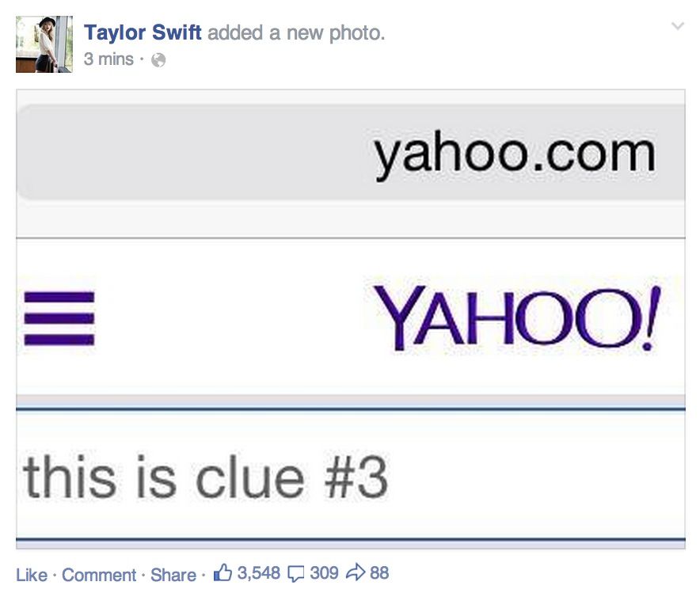Viewport: 700px width, 597px height.
Task: Click the public globe privacy icon
Action: point(158,60)
